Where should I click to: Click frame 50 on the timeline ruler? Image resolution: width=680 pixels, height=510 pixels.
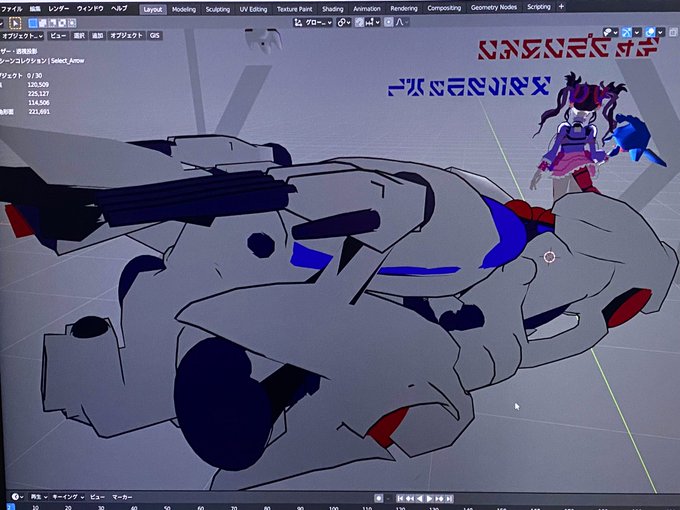coord(167,507)
